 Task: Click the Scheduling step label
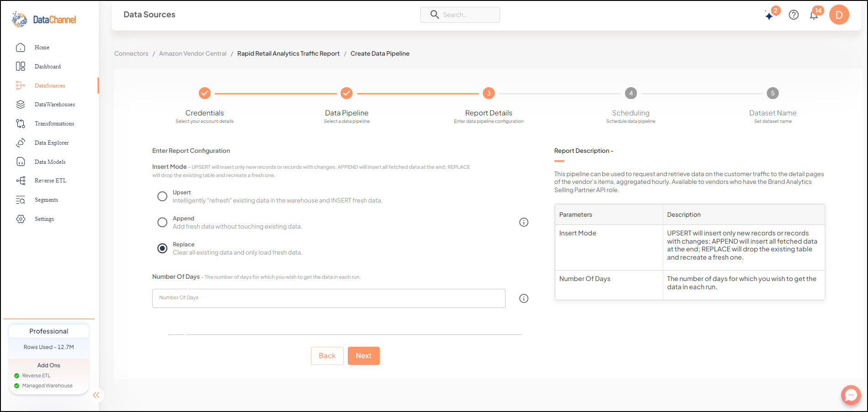[631, 113]
